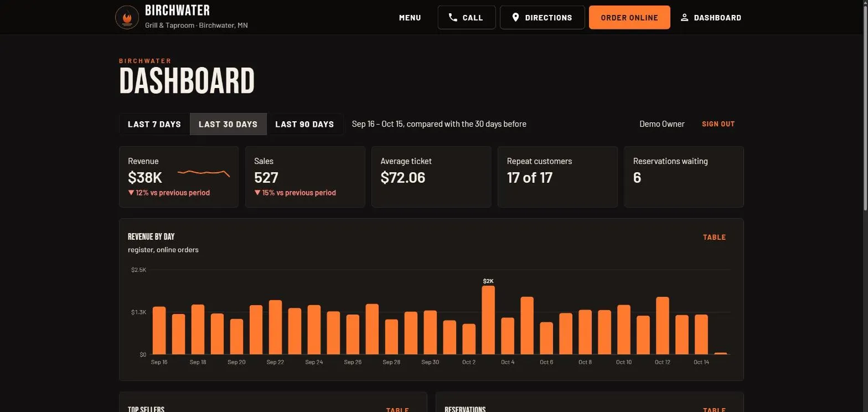Click the Revenue sparkline chart
Viewport: 868px width, 412px height.
click(x=204, y=173)
